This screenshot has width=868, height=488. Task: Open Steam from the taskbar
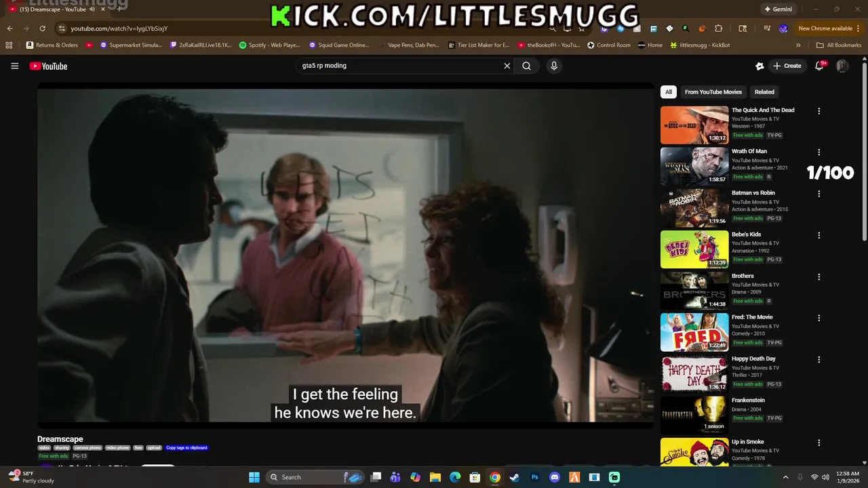click(515, 477)
